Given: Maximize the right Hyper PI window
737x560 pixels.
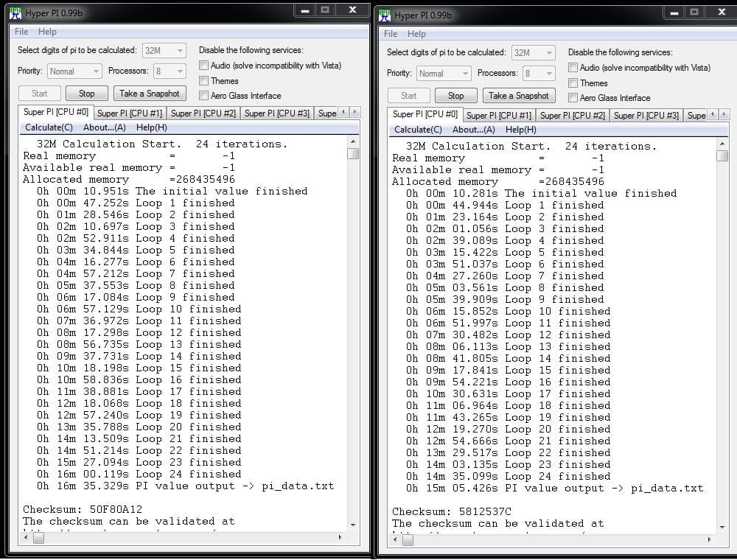Looking at the screenshot, I should pos(694,13).
